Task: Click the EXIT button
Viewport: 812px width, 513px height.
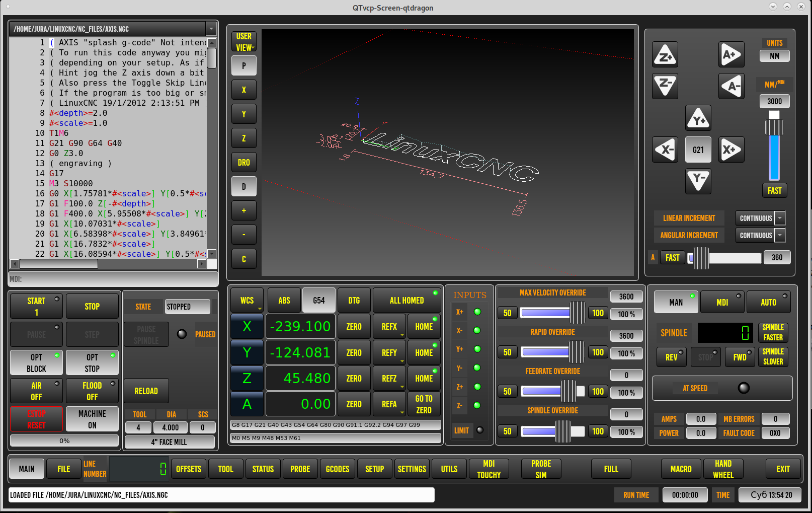Action: pos(783,469)
